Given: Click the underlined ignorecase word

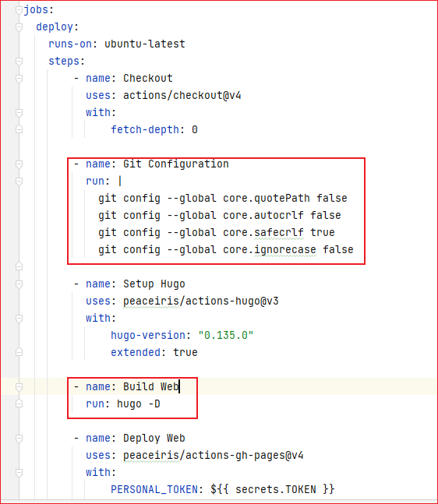Looking at the screenshot, I should tap(285, 250).
